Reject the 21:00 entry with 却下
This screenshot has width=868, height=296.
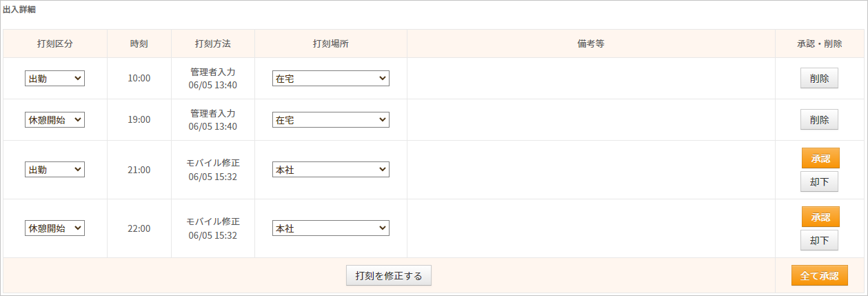click(x=820, y=181)
